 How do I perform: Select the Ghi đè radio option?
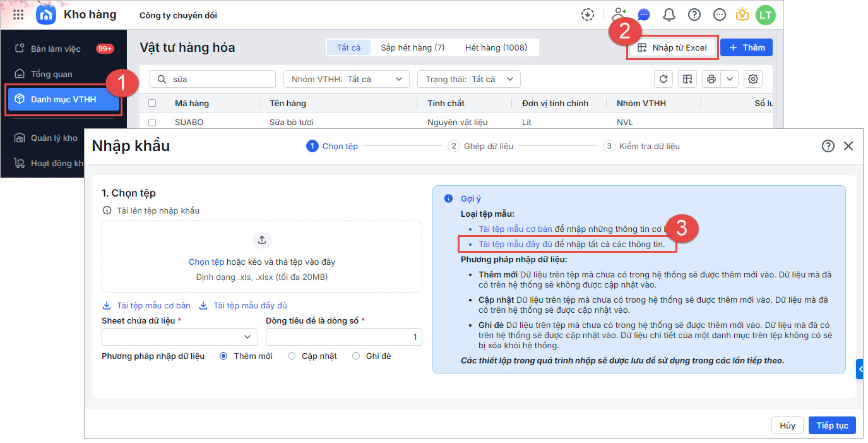coord(356,356)
